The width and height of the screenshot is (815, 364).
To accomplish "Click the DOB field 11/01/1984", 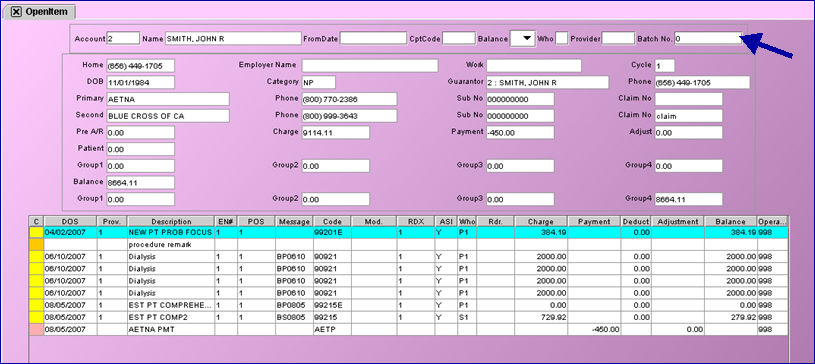I will pos(140,82).
